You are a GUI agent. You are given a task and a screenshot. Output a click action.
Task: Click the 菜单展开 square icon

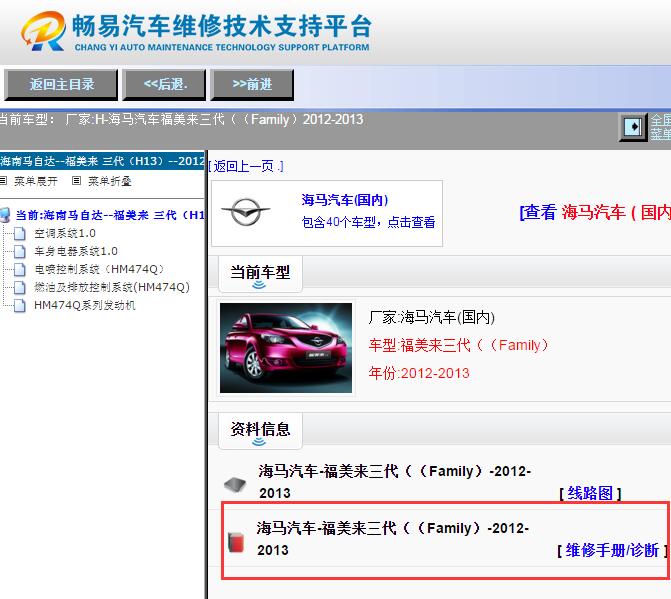(x=3, y=181)
